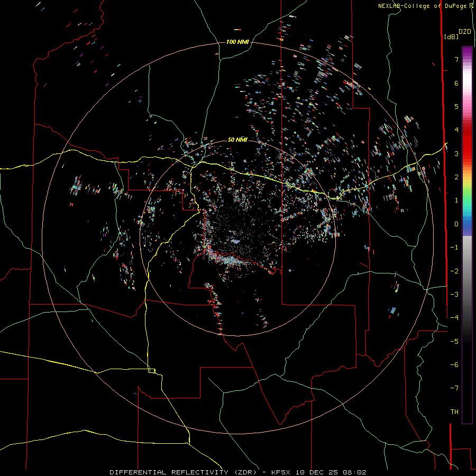Click the 10 DEC 25 date text
Image resolution: width=476 pixels, height=476 pixels.
tap(317, 472)
